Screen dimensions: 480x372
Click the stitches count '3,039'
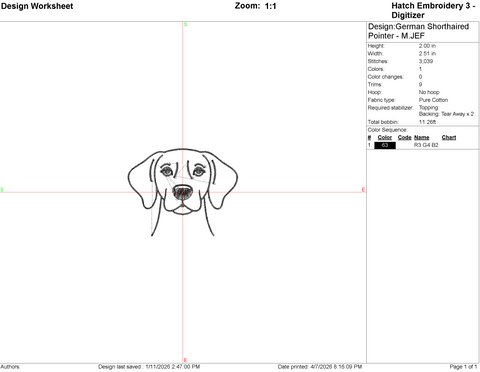click(x=426, y=61)
